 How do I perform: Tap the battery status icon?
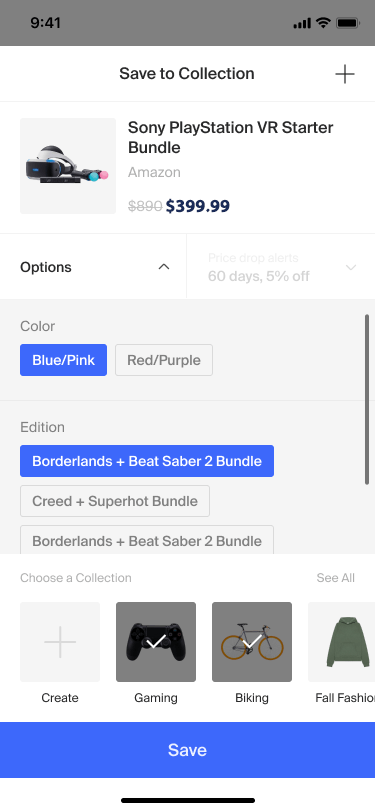pos(348,23)
